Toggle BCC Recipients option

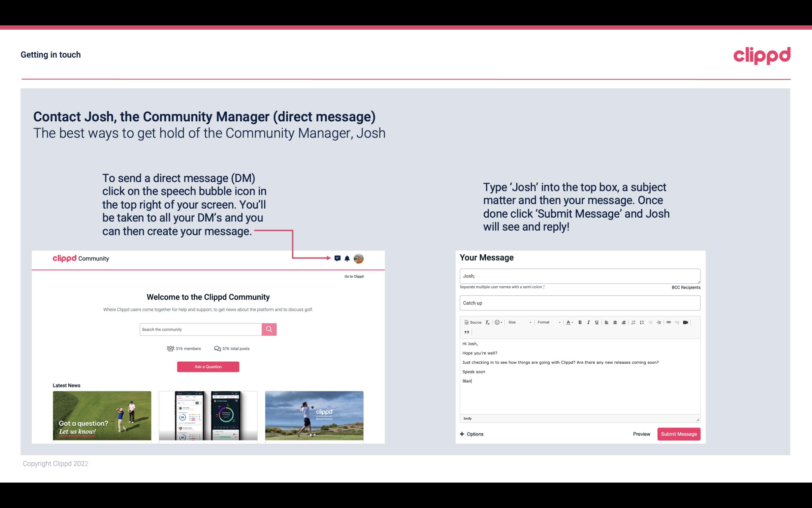tap(685, 287)
